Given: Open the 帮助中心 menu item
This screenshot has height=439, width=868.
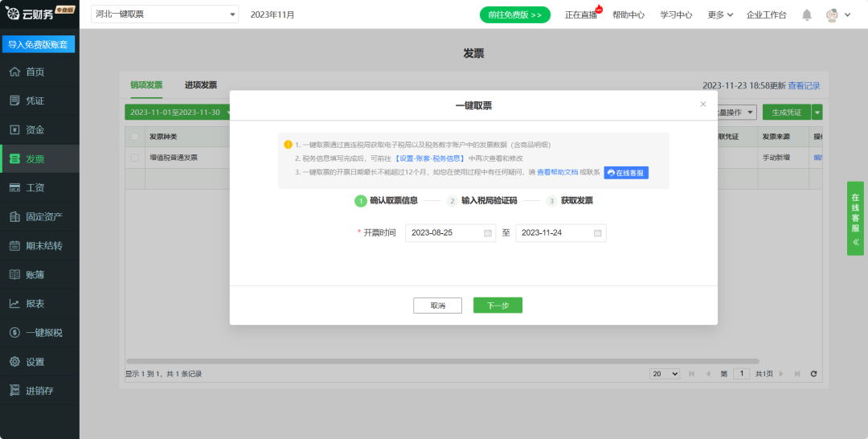Looking at the screenshot, I should [628, 15].
